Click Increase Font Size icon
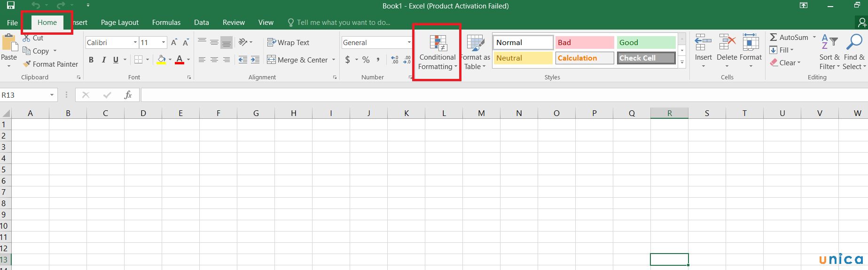Screen dimensions: 868x270 (174, 42)
